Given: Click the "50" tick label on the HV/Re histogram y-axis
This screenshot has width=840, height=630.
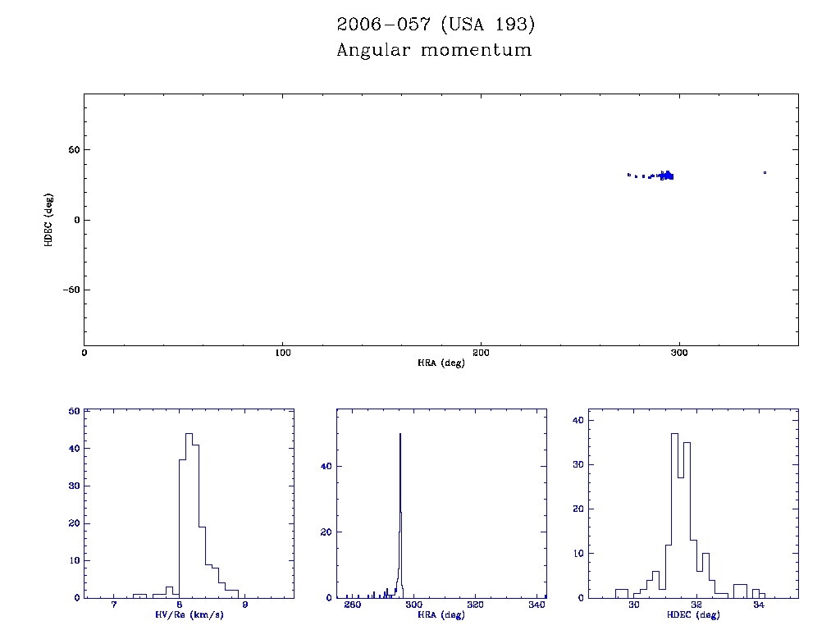Looking at the screenshot, I should (75, 412).
